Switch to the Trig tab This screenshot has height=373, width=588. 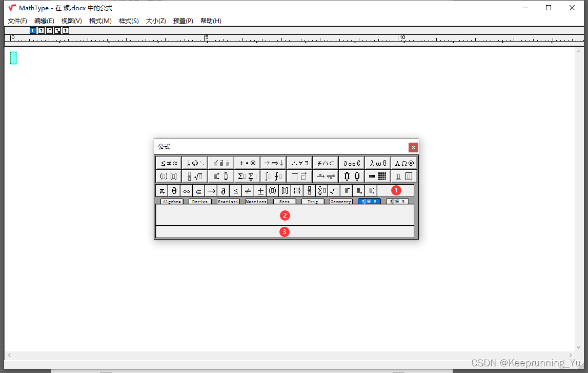(x=313, y=202)
